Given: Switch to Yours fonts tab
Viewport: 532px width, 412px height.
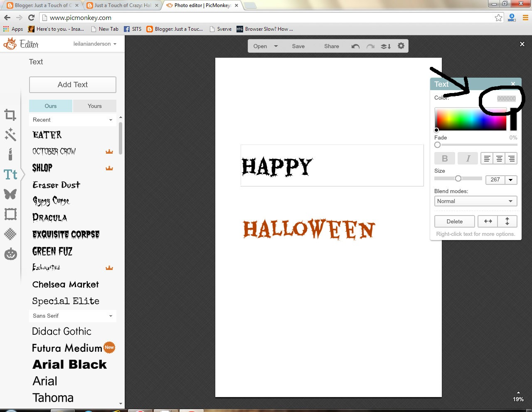Looking at the screenshot, I should point(95,106).
